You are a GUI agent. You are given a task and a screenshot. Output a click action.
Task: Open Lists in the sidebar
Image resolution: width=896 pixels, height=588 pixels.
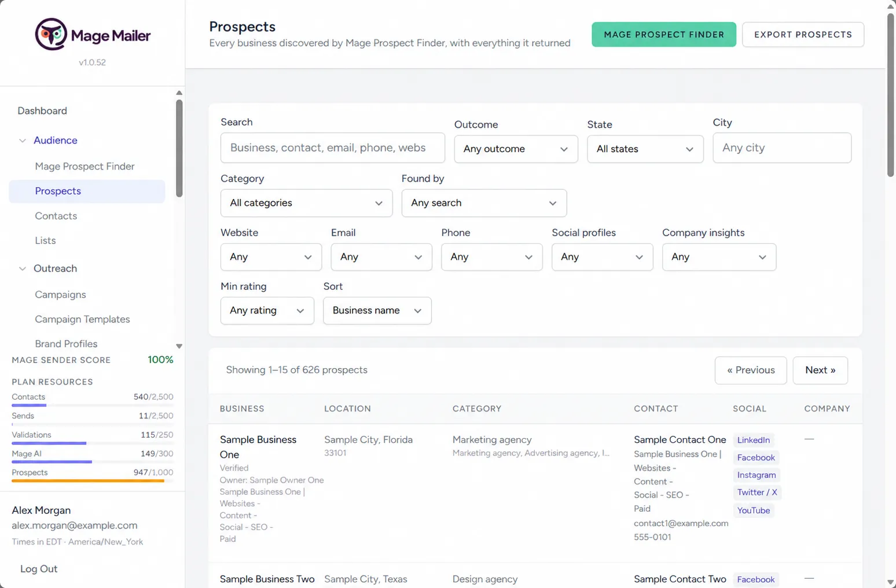click(45, 240)
